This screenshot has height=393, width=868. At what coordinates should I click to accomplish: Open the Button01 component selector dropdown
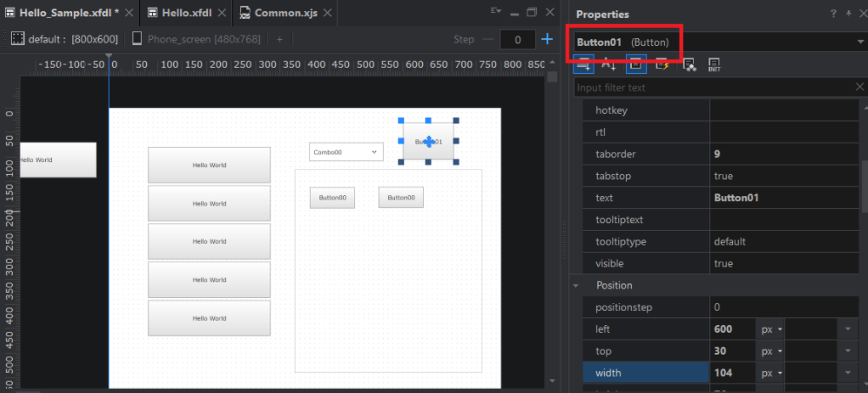click(x=860, y=42)
